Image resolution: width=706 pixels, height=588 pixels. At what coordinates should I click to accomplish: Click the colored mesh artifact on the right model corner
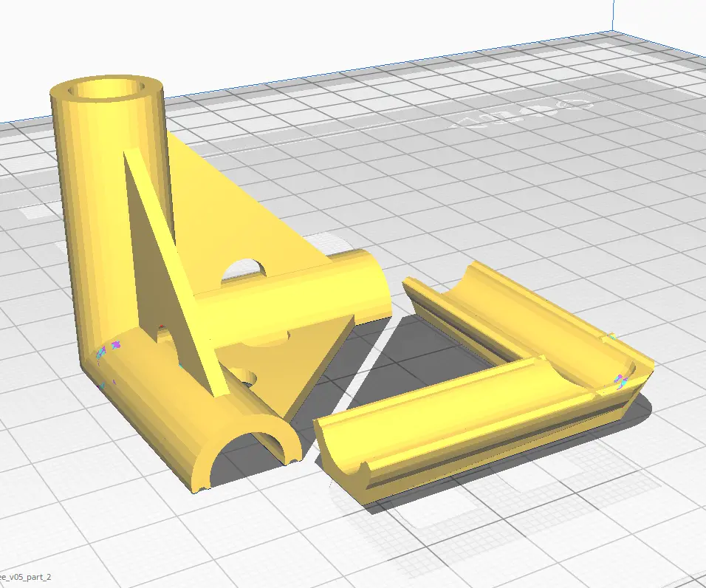tap(619, 380)
